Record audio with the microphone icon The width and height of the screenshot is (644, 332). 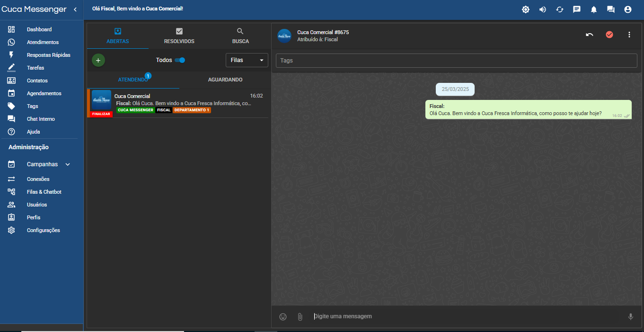(630, 317)
